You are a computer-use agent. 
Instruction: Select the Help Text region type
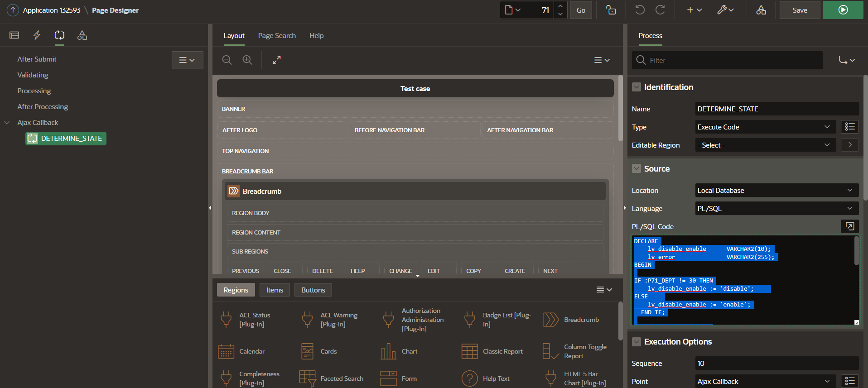486,378
